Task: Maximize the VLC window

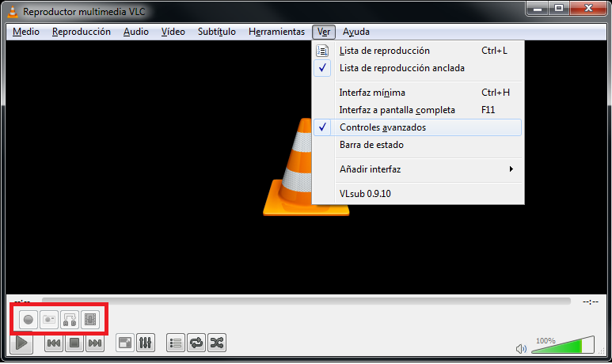Action: coord(559,8)
